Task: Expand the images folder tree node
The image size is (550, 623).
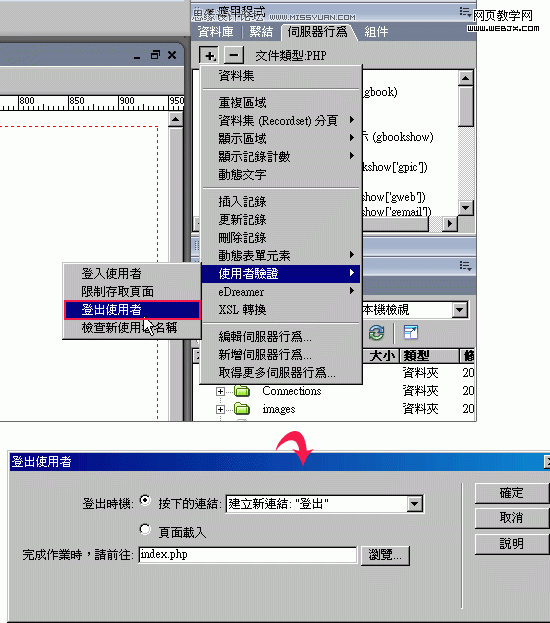Action: (220, 409)
